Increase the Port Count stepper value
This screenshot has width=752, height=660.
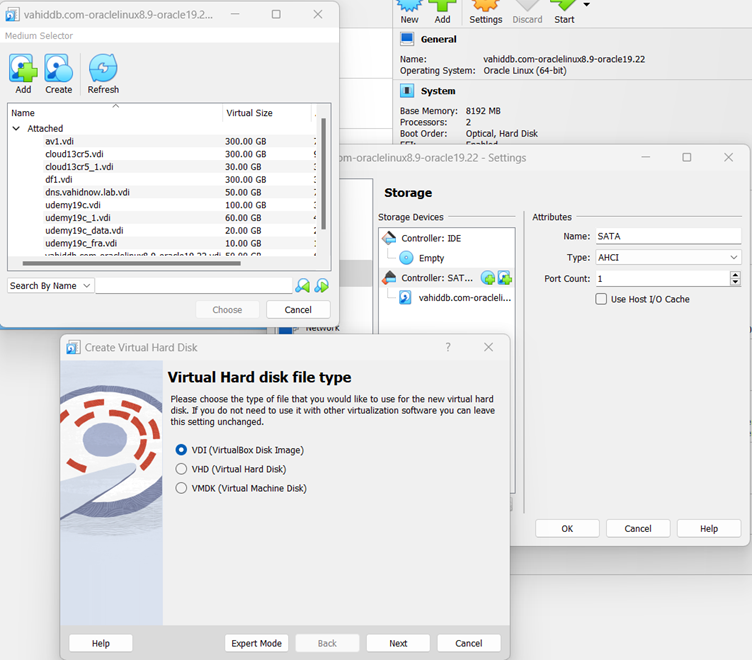click(736, 275)
